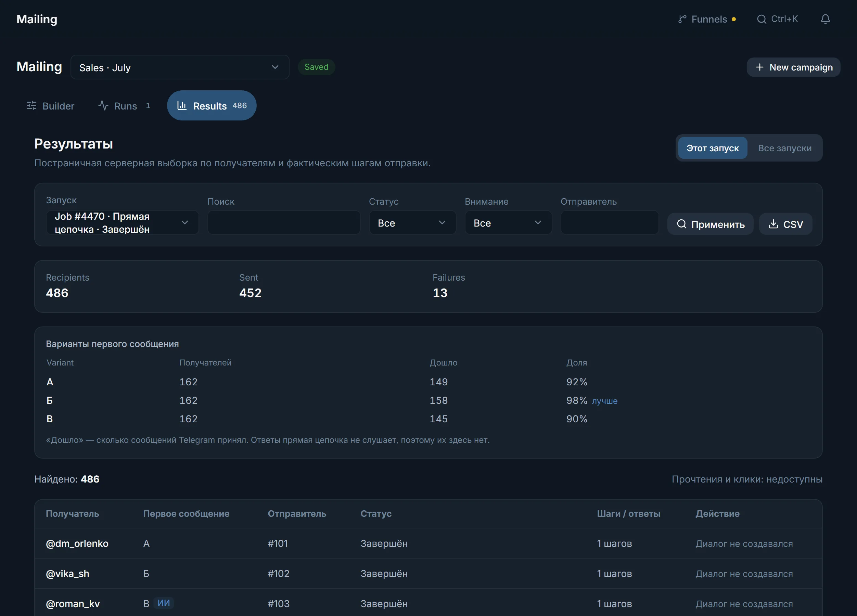The image size is (857, 616).
Task: Click the magnifier icon on Применить button
Action: click(681, 224)
